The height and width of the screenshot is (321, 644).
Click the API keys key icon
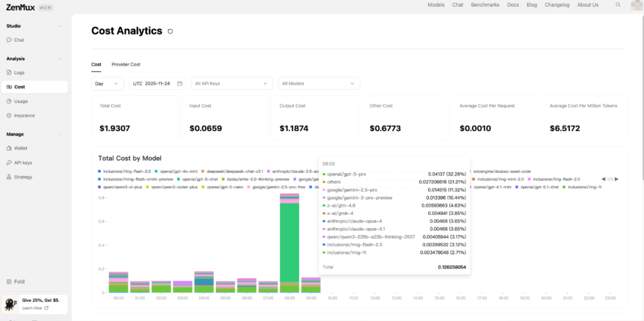click(x=10, y=163)
